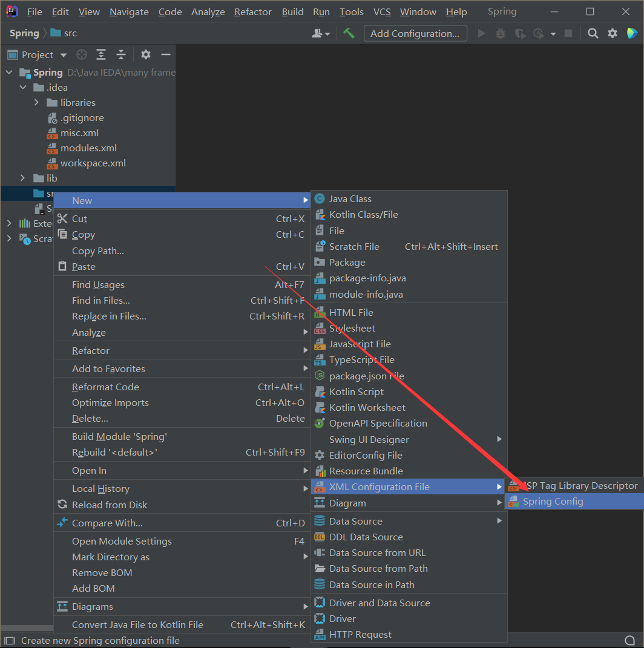Click Spring breadcrumb in navigation bar

pos(24,33)
